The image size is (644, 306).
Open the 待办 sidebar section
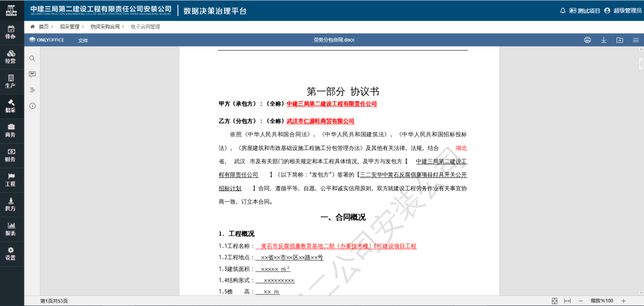11,32
